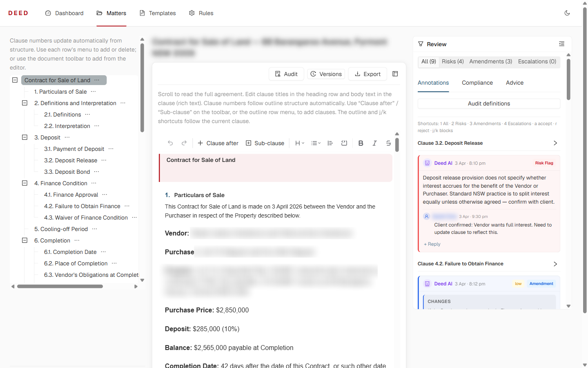The width and height of the screenshot is (588, 368).
Task: Open the heading level dropdown
Action: (300, 143)
